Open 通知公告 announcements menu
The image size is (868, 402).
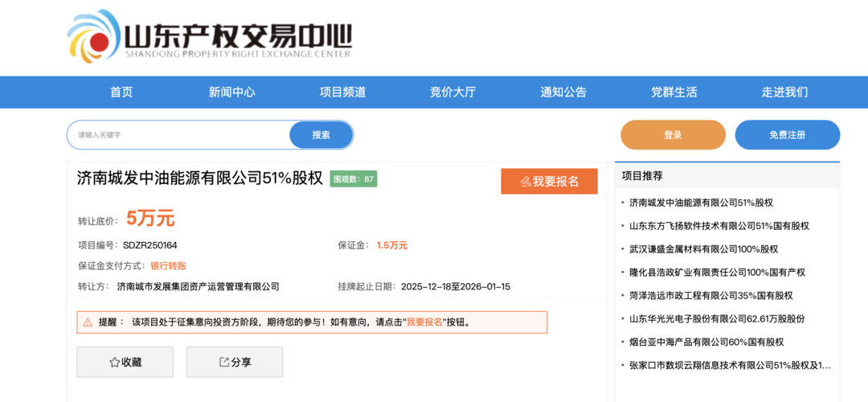(x=563, y=92)
